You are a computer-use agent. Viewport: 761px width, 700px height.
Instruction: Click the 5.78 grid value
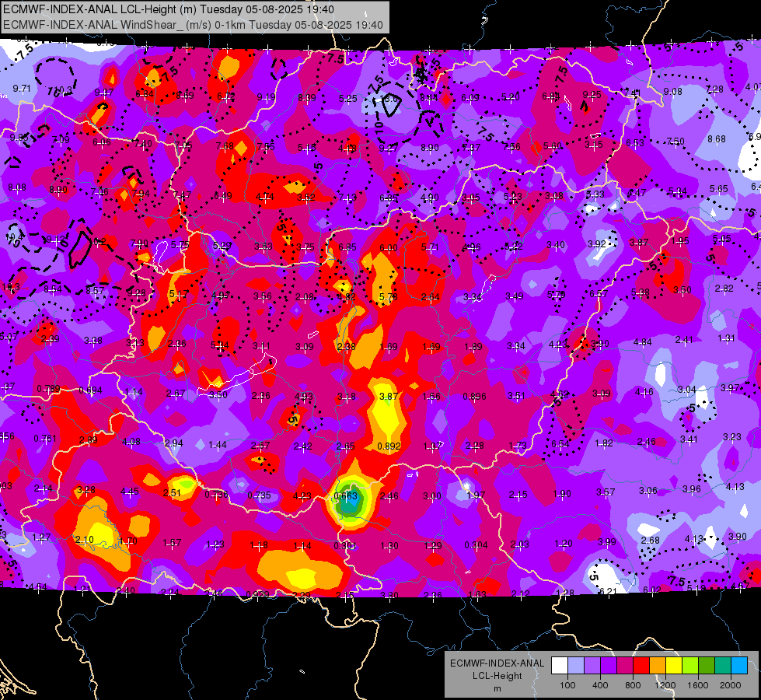coord(388,296)
